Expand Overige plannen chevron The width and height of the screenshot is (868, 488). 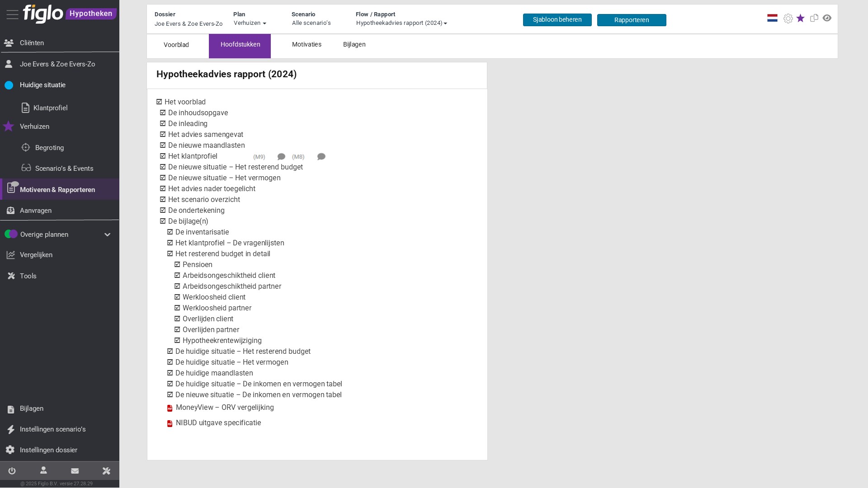click(x=107, y=235)
